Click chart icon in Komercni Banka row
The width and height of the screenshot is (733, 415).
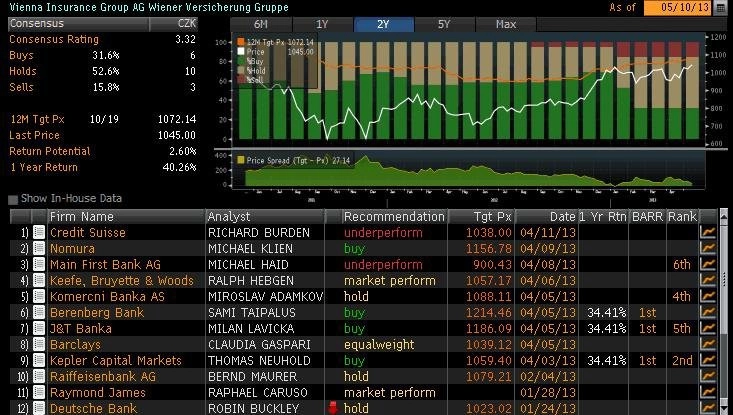point(708,296)
